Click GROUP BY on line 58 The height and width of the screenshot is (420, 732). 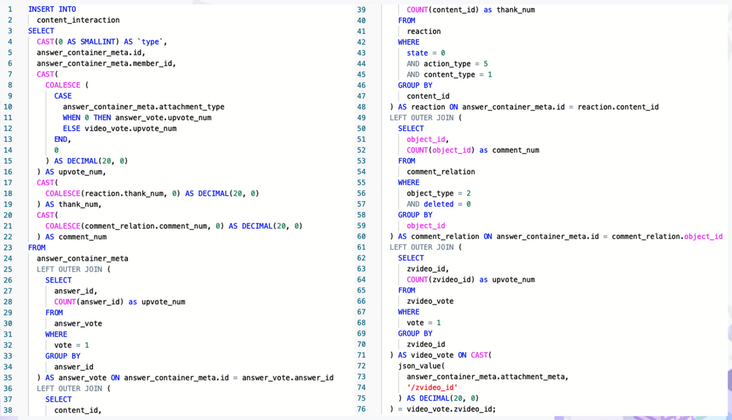click(x=415, y=215)
